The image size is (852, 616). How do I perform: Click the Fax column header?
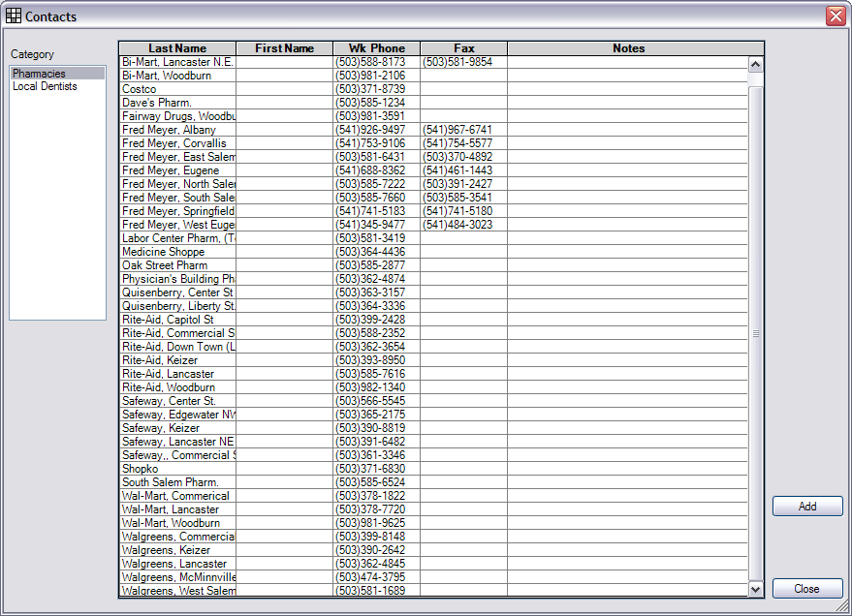(x=464, y=48)
